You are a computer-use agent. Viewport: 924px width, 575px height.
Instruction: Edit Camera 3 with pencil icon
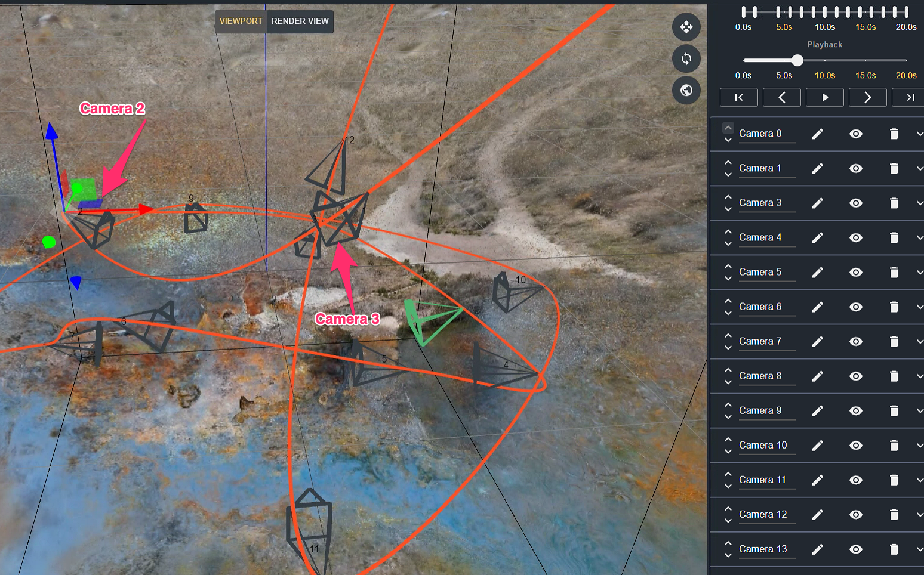[818, 203]
